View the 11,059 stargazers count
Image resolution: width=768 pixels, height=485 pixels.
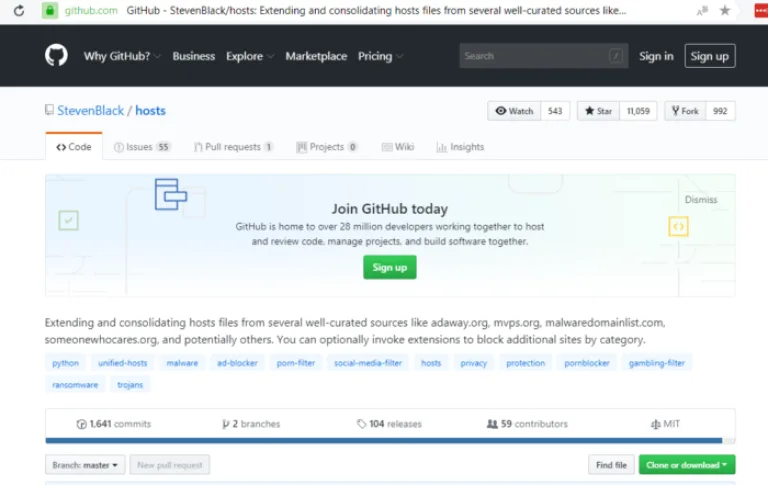tap(638, 111)
